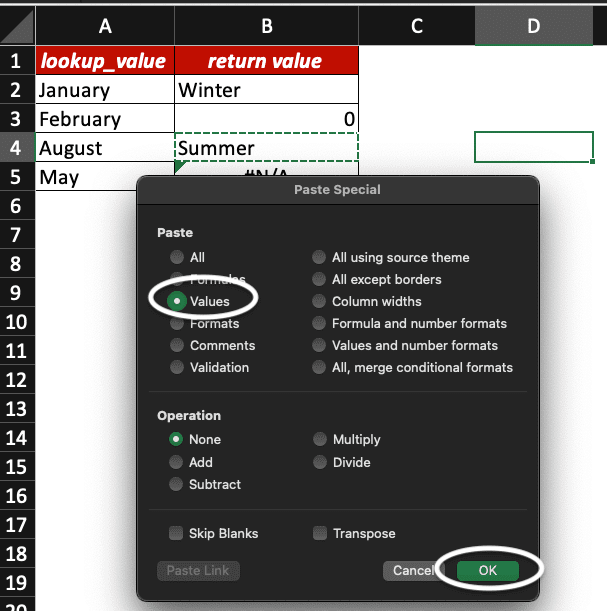Select Comments paste option
The height and width of the screenshot is (611, 607).
pyautogui.click(x=177, y=345)
